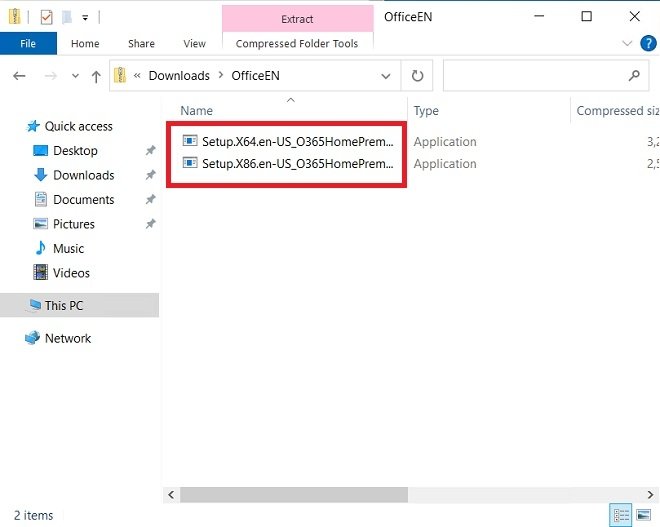Open Documents in the navigation pane
This screenshot has height=527, width=660.
(x=84, y=200)
